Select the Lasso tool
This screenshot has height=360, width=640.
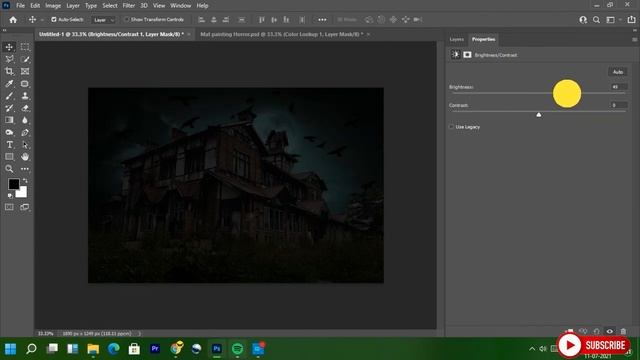(x=9, y=59)
